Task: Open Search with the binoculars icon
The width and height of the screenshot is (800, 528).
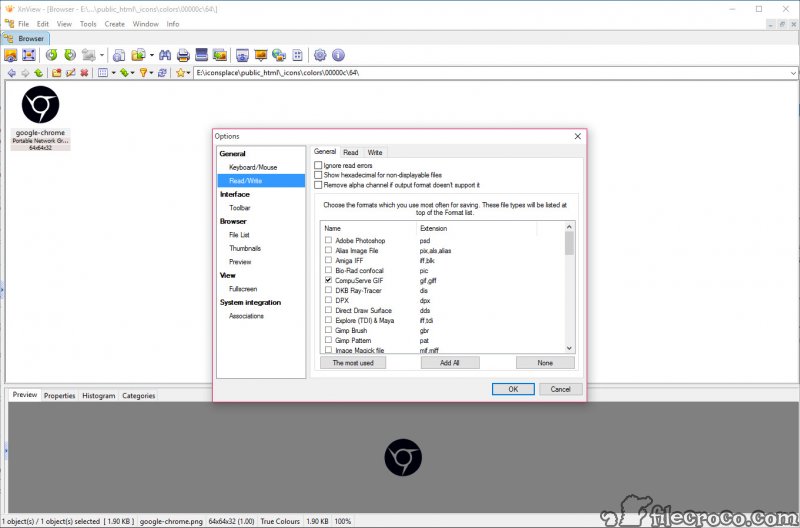Action: click(x=165, y=55)
